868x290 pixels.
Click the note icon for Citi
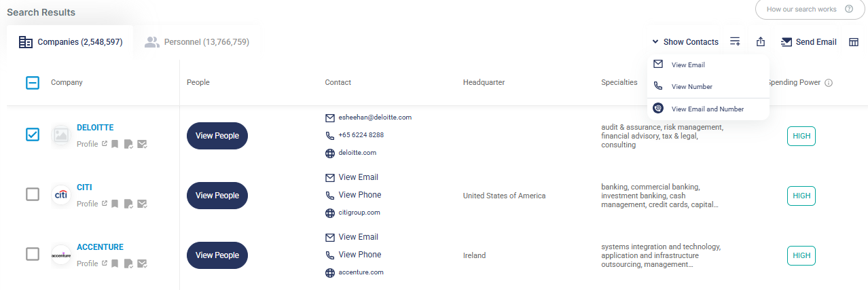[128, 204]
